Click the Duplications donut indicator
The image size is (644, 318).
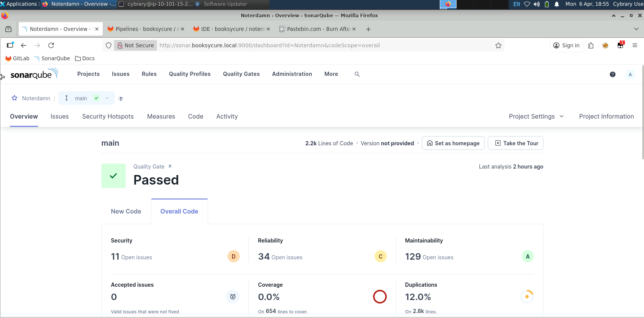point(527,297)
